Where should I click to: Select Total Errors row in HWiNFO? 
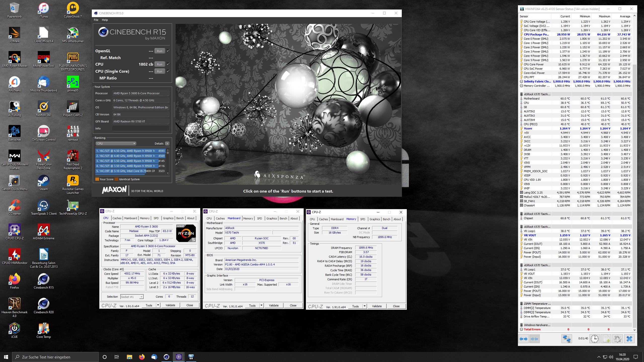coord(576,329)
